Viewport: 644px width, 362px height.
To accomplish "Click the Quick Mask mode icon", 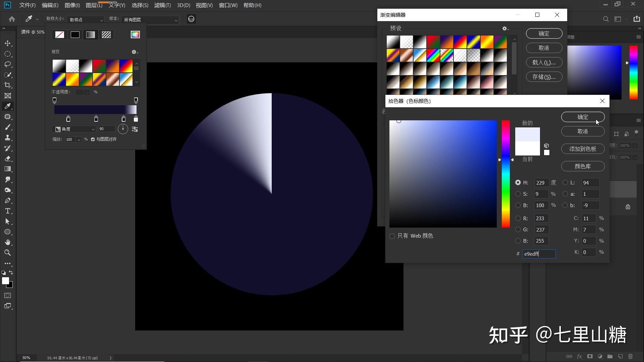I will [x=7, y=295].
